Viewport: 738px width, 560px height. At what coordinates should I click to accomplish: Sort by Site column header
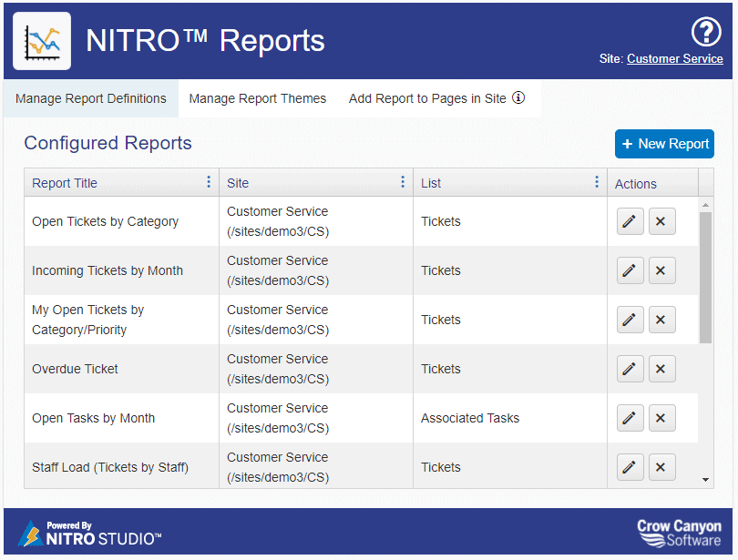pos(238,183)
